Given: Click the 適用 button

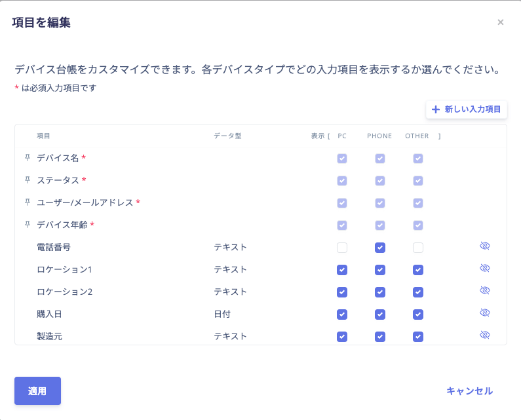Looking at the screenshot, I should 37,391.
